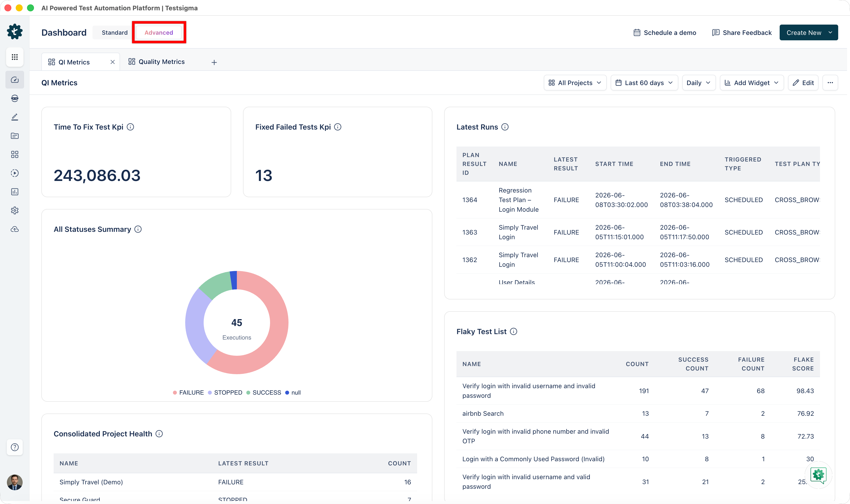Open the apps grid menu in sidebar

coord(15,57)
